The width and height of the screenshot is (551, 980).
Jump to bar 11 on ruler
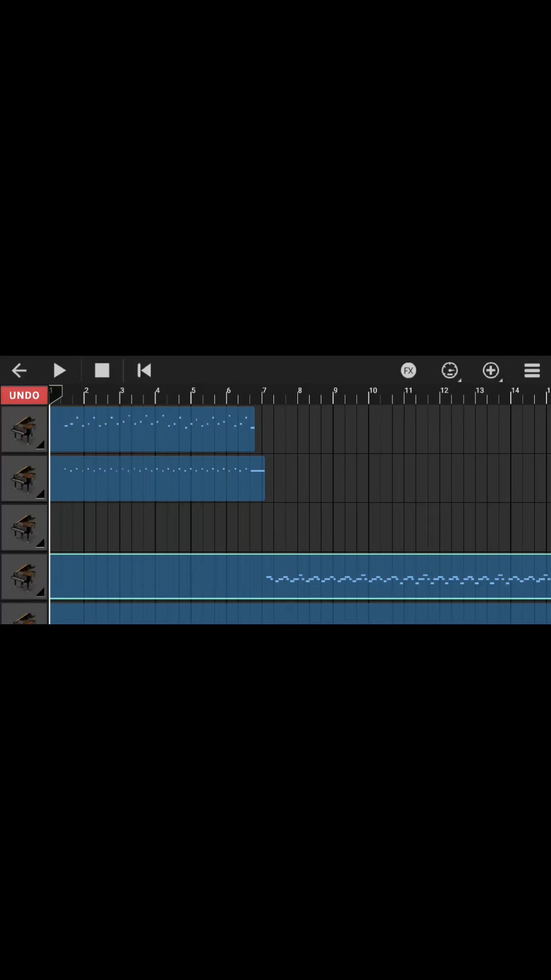[x=409, y=390]
